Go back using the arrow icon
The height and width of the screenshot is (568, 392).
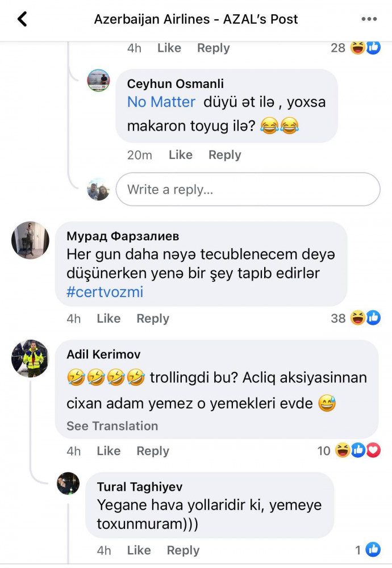[x=23, y=19]
